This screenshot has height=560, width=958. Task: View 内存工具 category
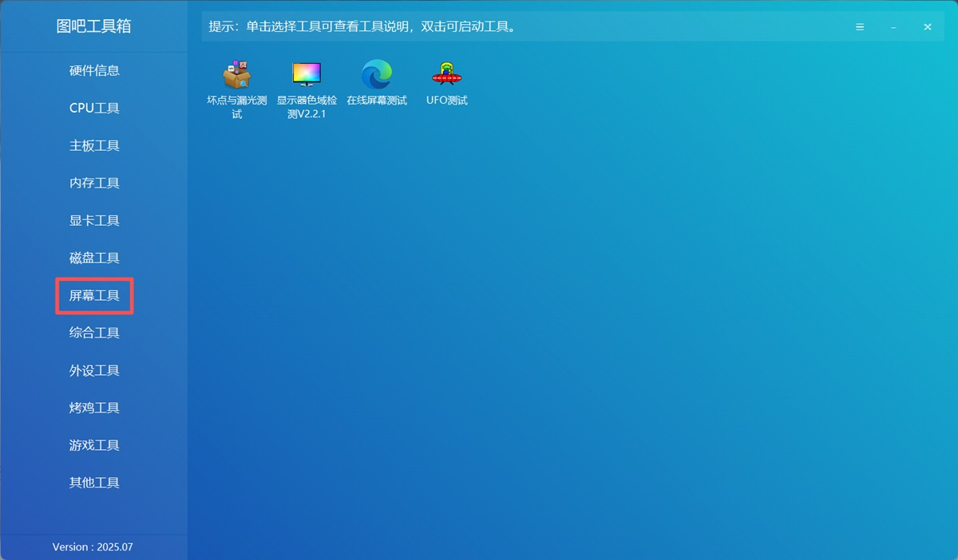(93, 183)
